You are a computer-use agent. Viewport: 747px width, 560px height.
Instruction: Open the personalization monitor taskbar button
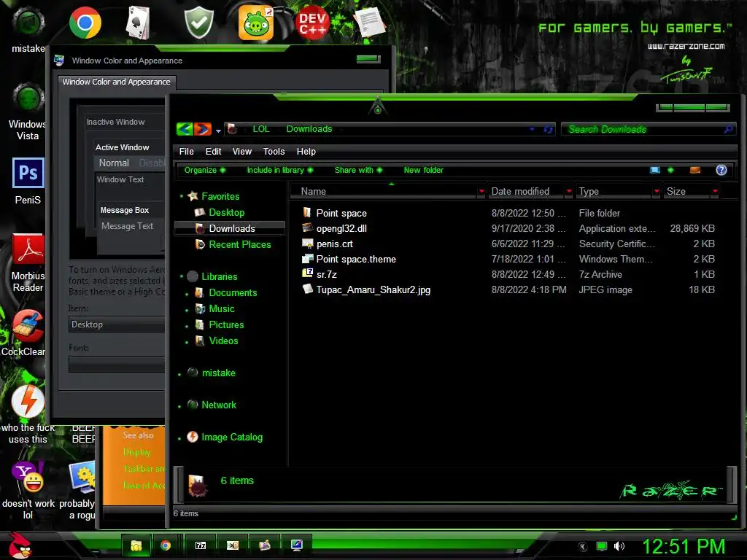click(x=297, y=545)
